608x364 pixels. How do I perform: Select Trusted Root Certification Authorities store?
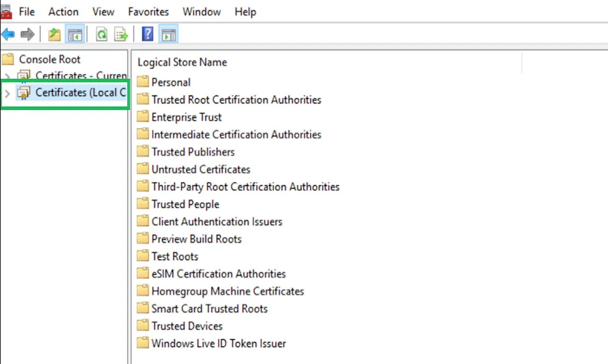[x=236, y=100]
